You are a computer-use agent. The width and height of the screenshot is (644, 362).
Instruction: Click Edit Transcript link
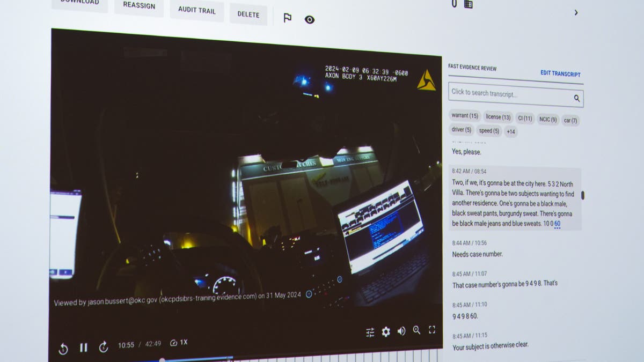coord(560,73)
